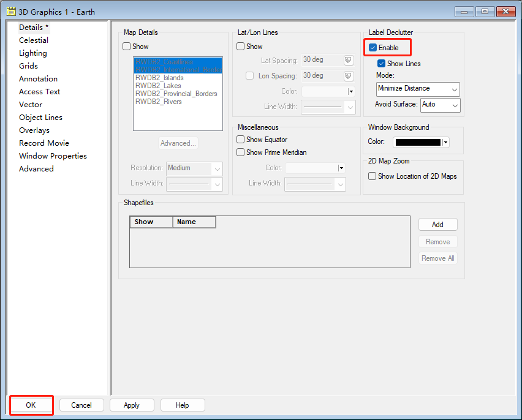Toggle Show Lines checkbox
The width and height of the screenshot is (522, 420).
pyautogui.click(x=382, y=64)
